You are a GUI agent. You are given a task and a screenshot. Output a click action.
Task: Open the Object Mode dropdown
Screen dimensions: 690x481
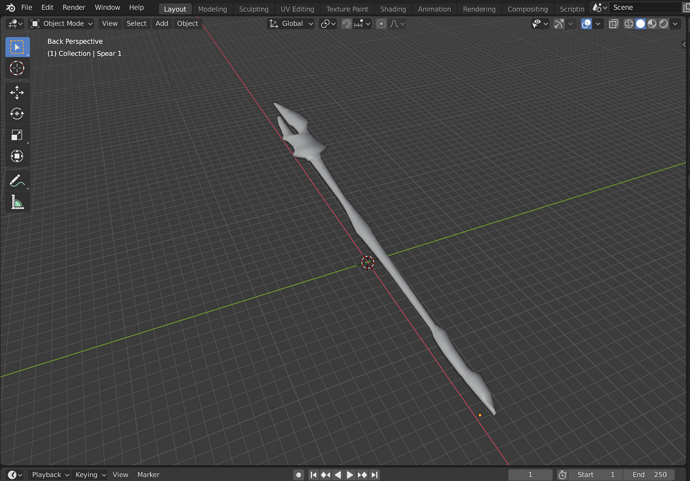61,24
